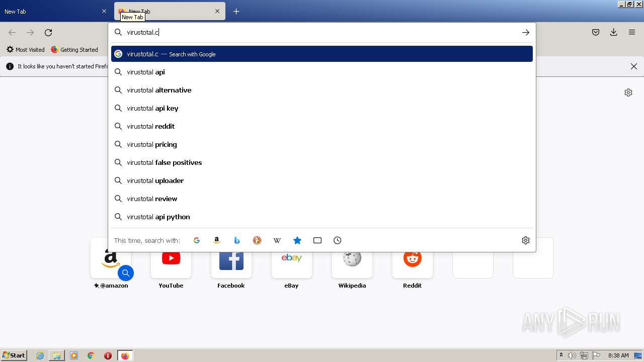Close the first New Tab
The width and height of the screenshot is (644, 362).
coord(104,11)
